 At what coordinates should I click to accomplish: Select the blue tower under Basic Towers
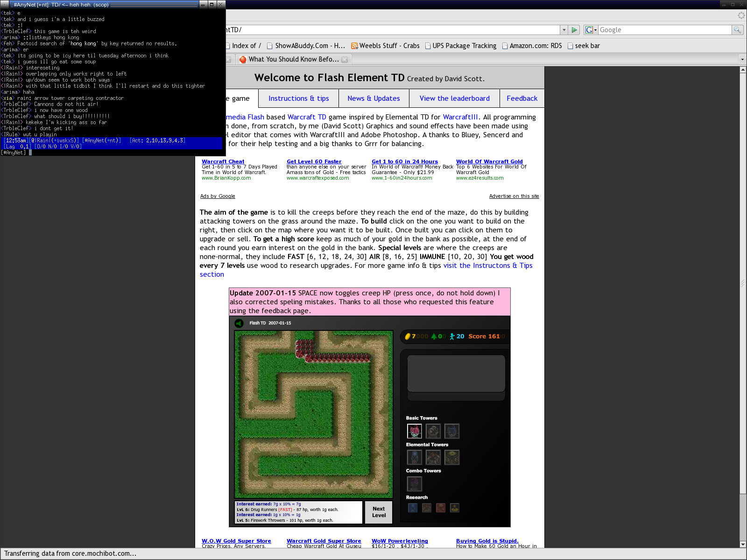(451, 431)
